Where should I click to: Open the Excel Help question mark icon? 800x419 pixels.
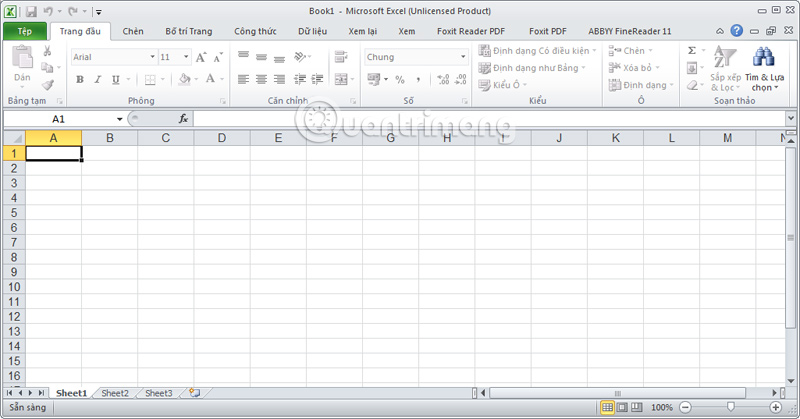pyautogui.click(x=736, y=31)
